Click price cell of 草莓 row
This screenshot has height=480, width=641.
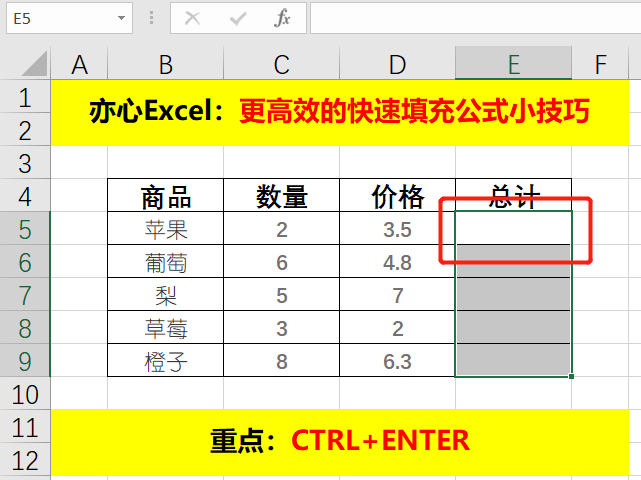397,327
